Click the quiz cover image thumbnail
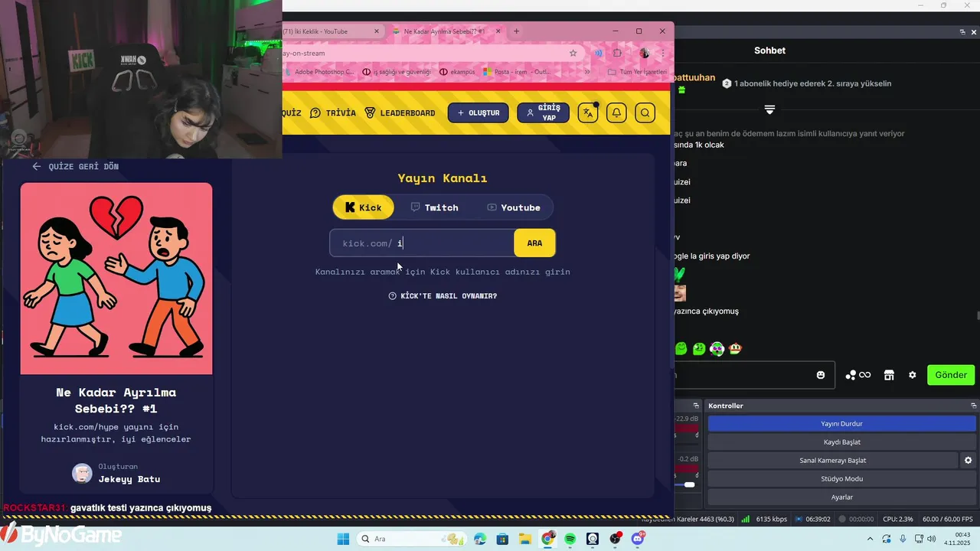This screenshot has width=980, height=551. point(116,279)
